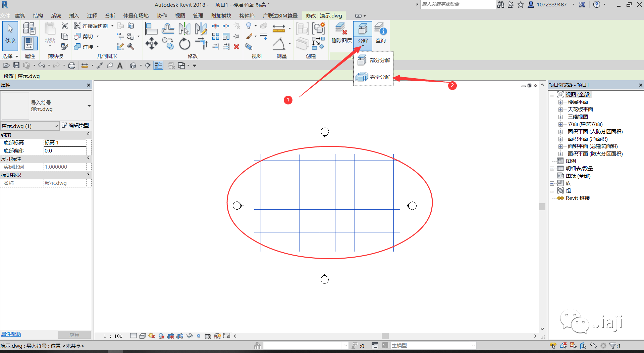Open the 导入符号 type selector dropdown

coord(89,106)
